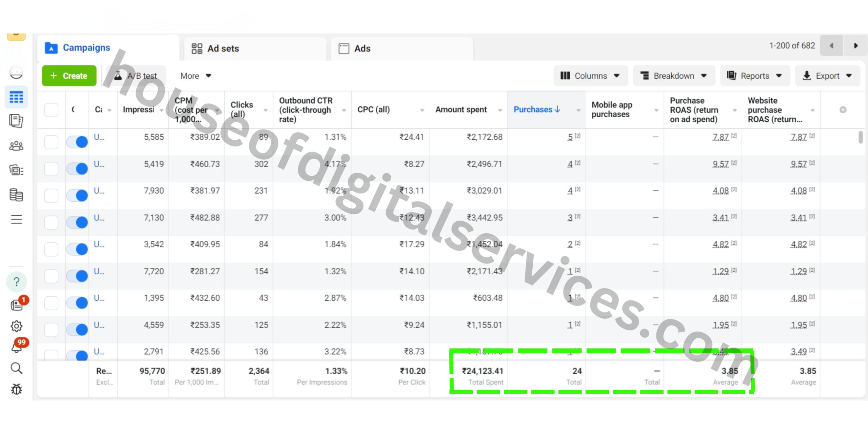Screen dimensions: 868x434
Task: Check the row with 5,419 impressions
Action: pos(51,169)
